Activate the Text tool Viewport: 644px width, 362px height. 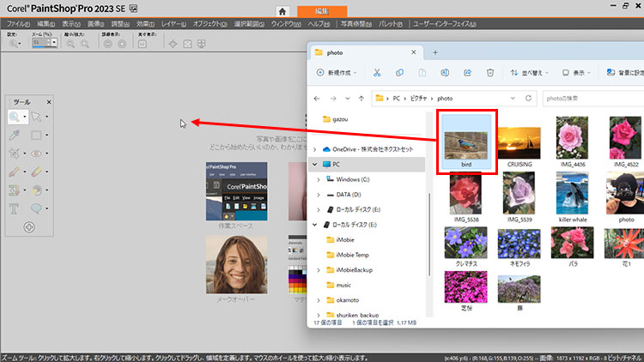pyautogui.click(x=15, y=208)
